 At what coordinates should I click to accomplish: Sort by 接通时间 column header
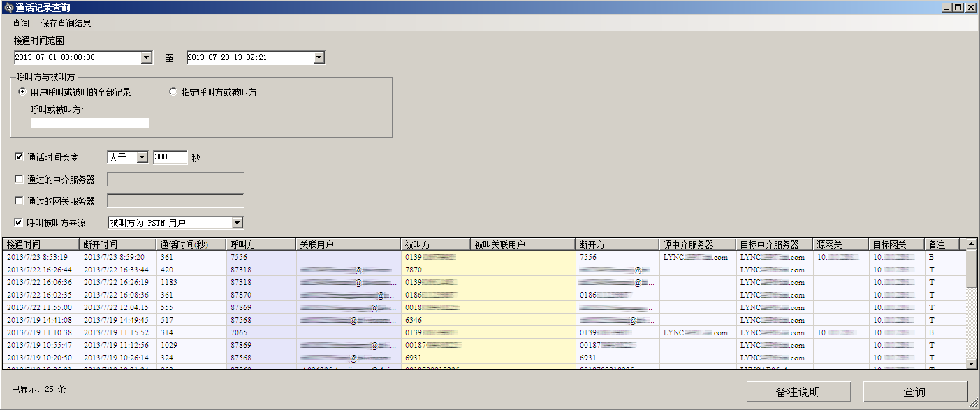tap(41, 244)
